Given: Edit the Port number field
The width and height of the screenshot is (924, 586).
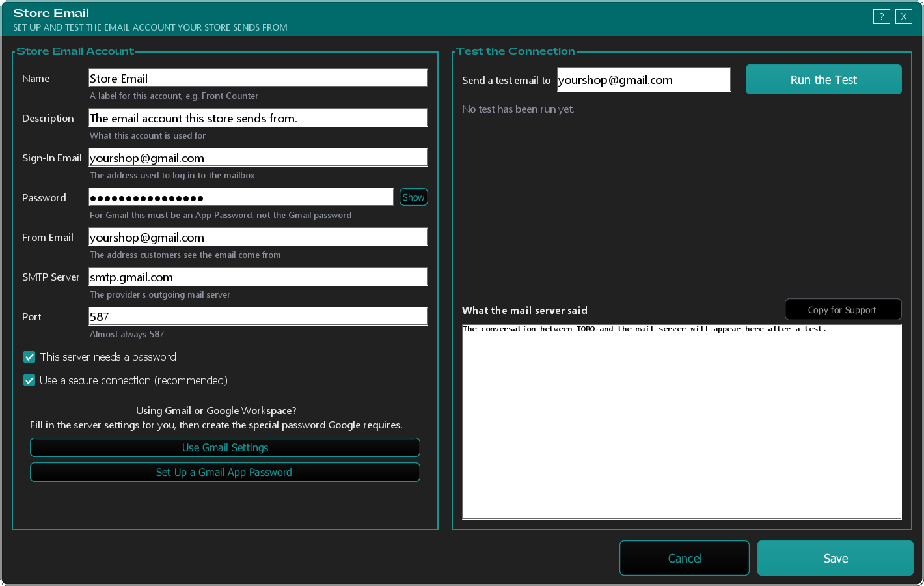Looking at the screenshot, I should pos(258,316).
